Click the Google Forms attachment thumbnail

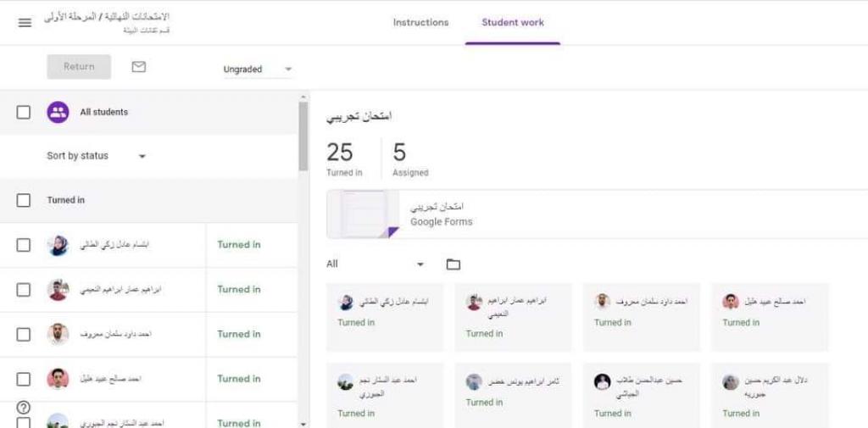pos(363,214)
